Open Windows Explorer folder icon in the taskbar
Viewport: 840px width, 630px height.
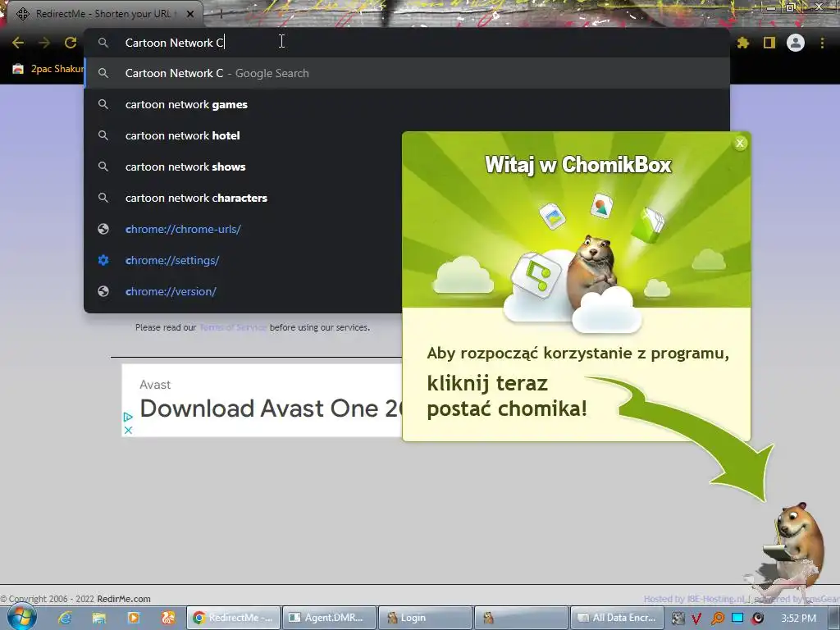(x=99, y=619)
